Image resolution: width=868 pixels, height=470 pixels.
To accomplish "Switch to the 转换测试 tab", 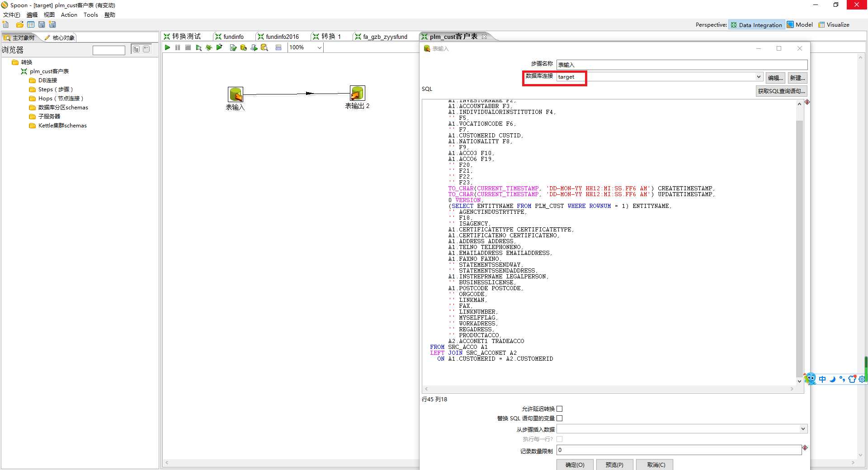I will (x=186, y=37).
